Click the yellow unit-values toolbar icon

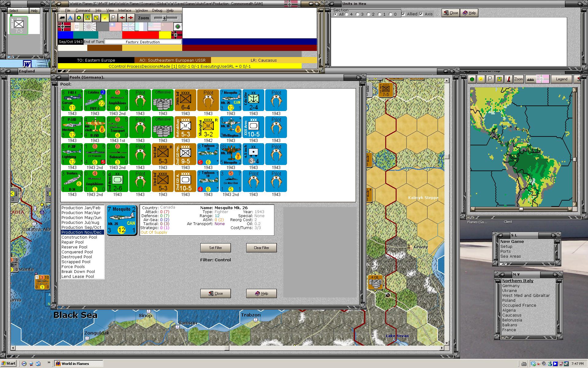point(96,18)
